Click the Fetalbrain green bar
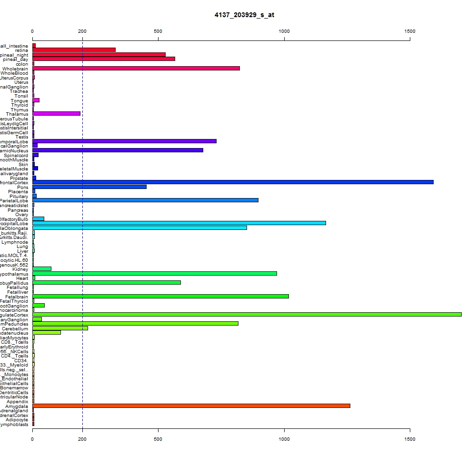Viewport: 476px width, 476px height. (x=160, y=296)
